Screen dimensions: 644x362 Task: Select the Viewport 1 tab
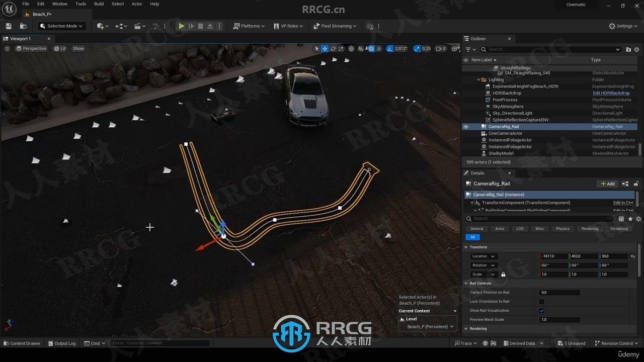[x=21, y=39]
